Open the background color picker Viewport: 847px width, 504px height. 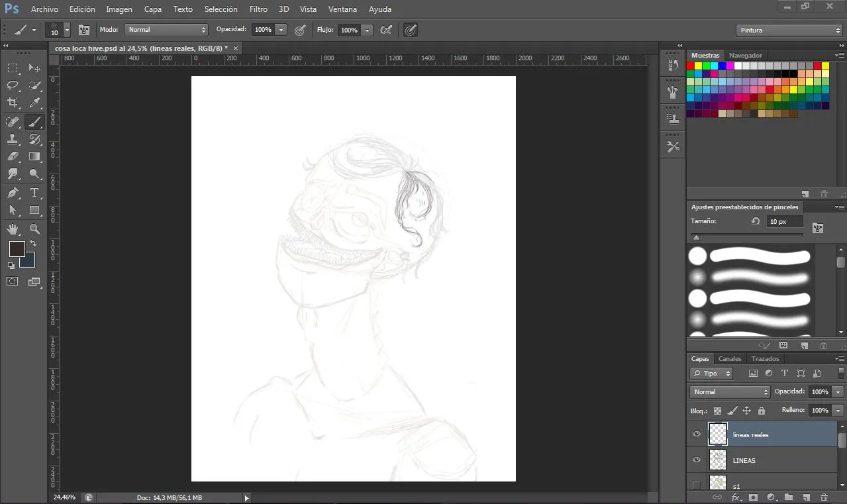click(x=30, y=262)
